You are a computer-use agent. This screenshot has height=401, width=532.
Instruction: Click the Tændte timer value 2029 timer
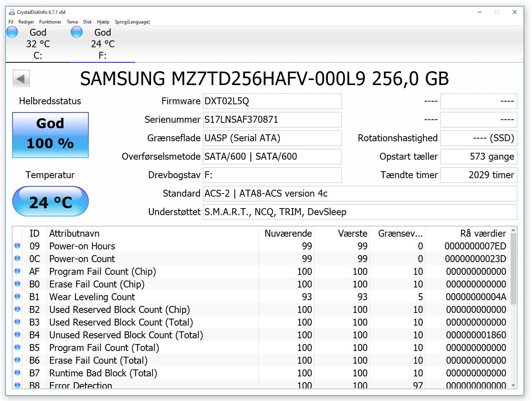[x=479, y=175]
